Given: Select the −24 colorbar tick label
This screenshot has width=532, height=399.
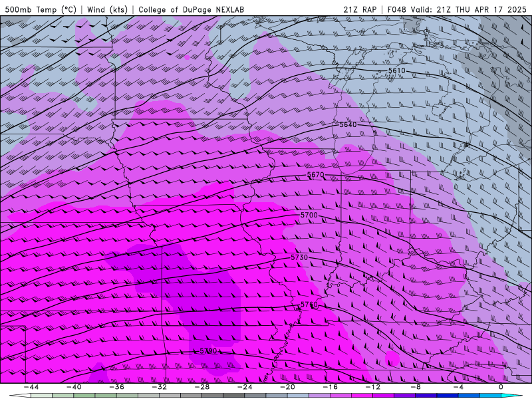Looking at the screenshot, I should click(245, 387).
